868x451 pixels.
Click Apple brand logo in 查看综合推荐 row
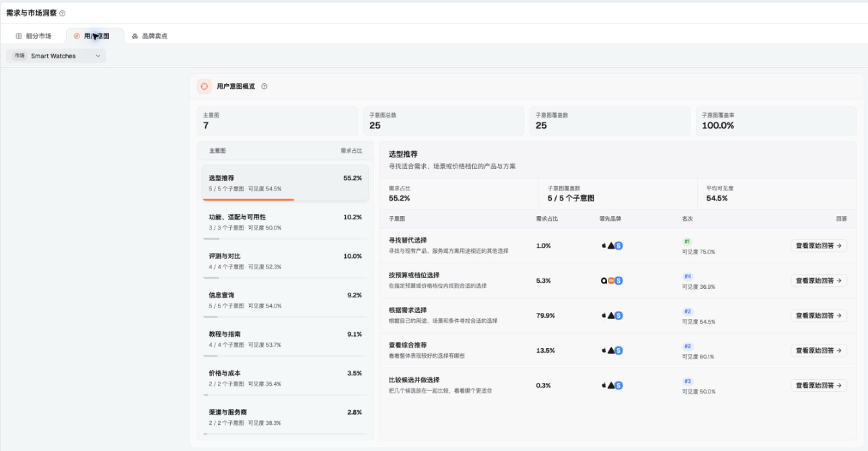(604, 351)
